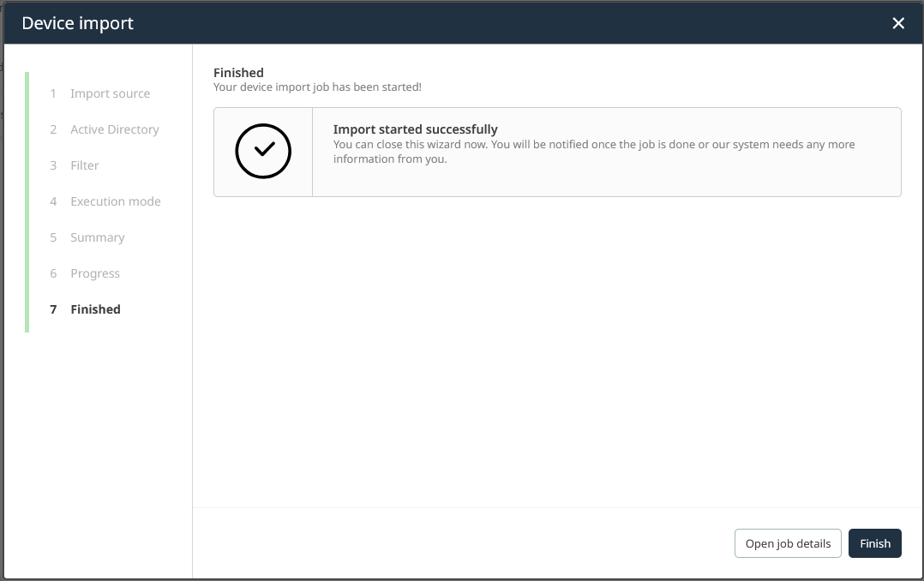This screenshot has width=924, height=581.
Task: Select step 2 Active Directory
Action: [x=114, y=129]
